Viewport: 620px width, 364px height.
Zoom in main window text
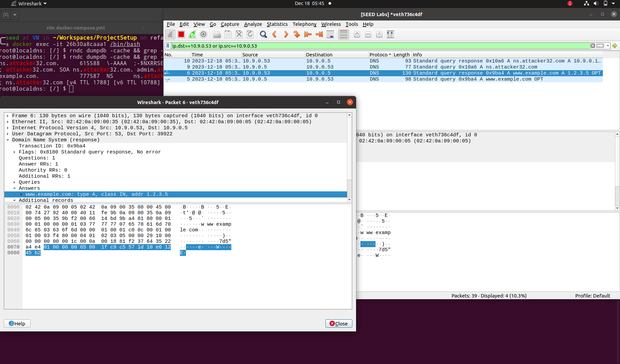357,34
